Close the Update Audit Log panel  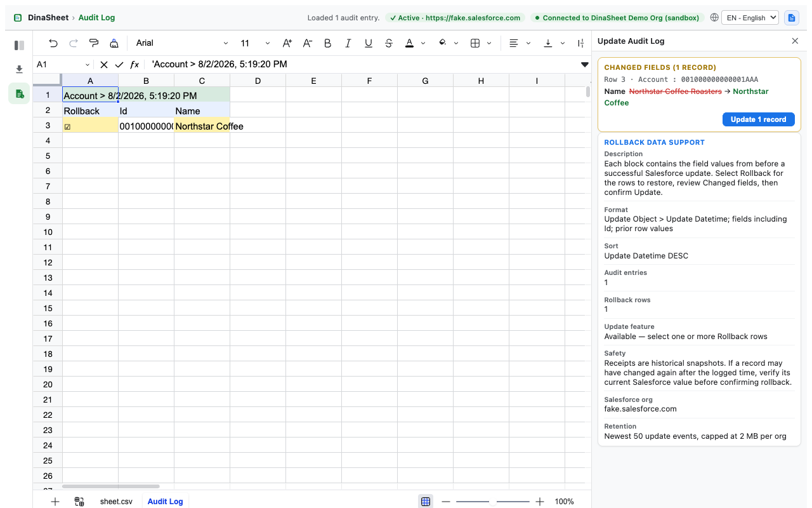pos(795,41)
